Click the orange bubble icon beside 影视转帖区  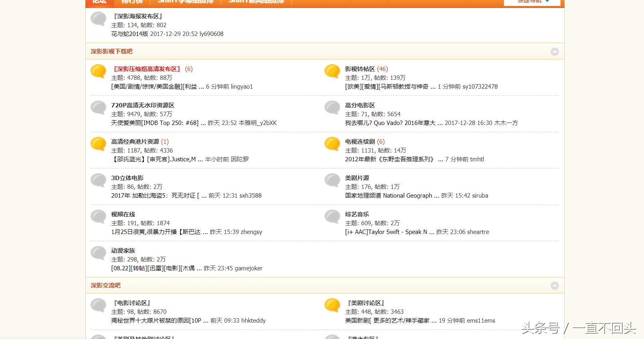332,71
